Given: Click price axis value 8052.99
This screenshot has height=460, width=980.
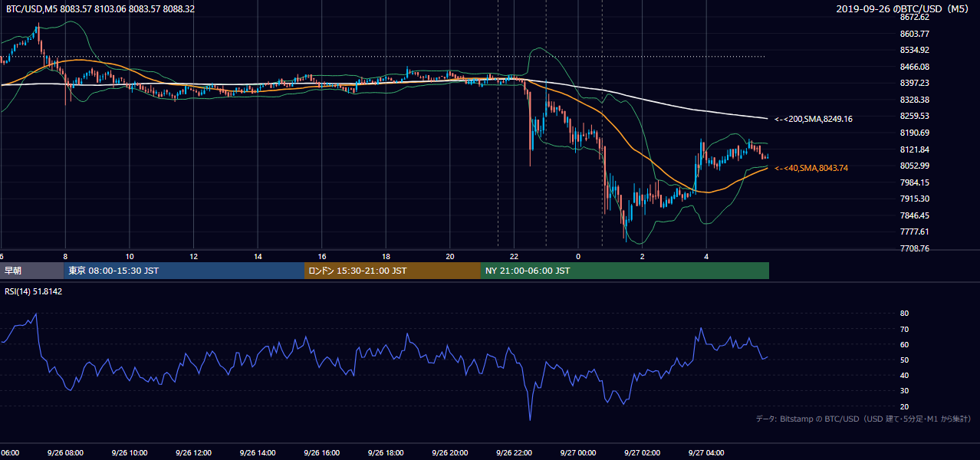Looking at the screenshot, I should [x=915, y=166].
